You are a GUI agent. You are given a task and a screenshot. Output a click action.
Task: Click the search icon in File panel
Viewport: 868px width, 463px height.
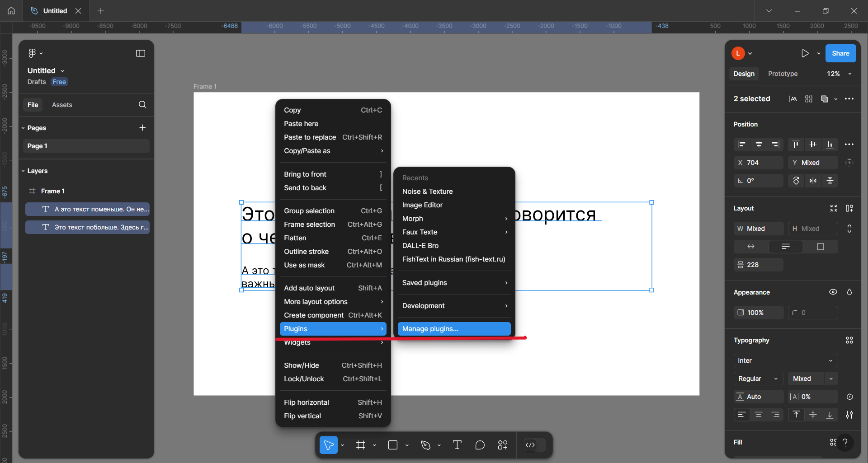point(142,105)
